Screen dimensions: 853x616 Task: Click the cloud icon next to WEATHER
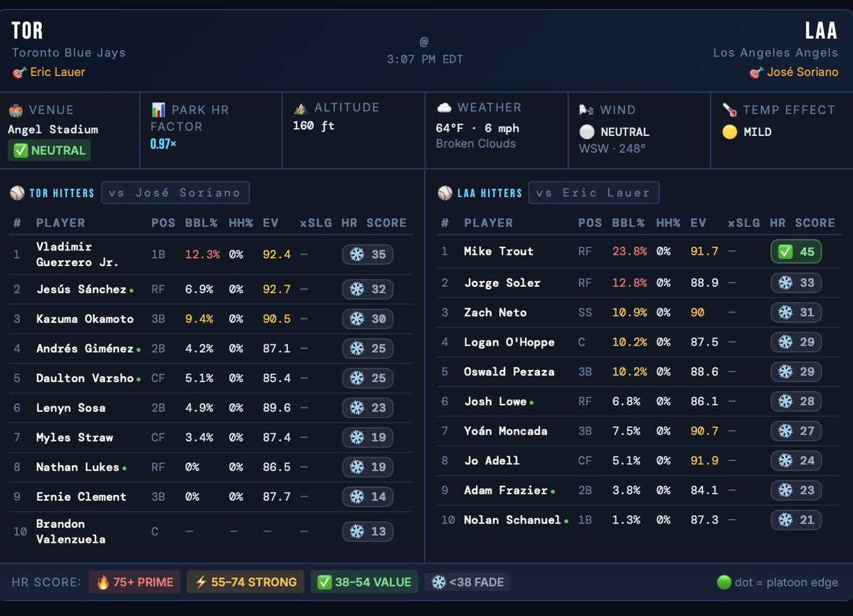pos(444,107)
